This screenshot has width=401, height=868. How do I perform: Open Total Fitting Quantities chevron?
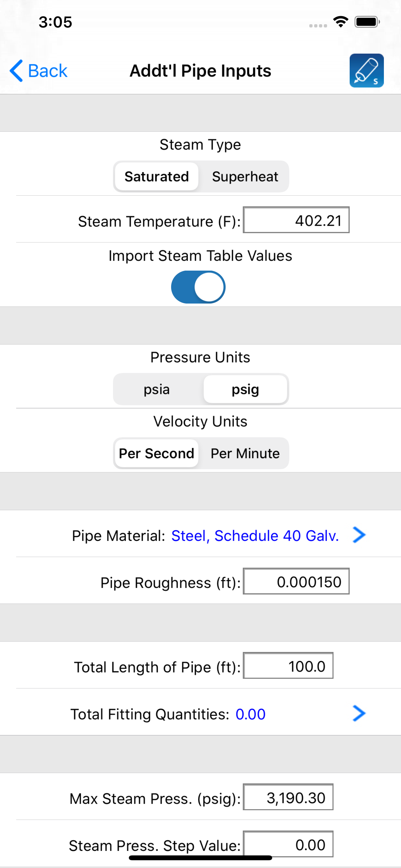tap(359, 713)
